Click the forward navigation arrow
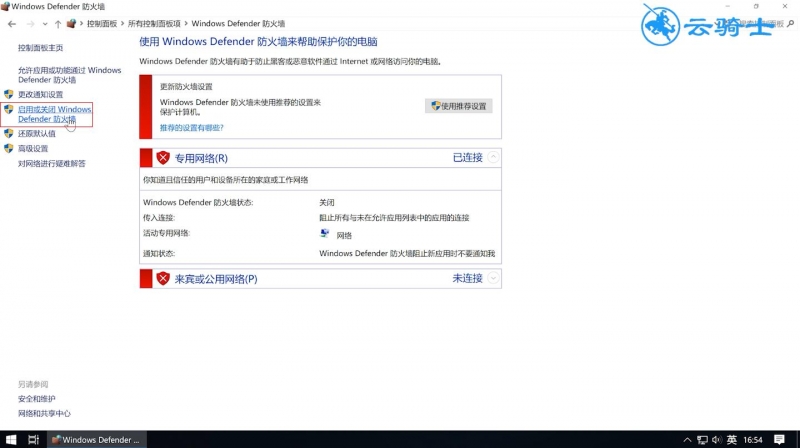The height and width of the screenshot is (448, 800). coord(30,24)
